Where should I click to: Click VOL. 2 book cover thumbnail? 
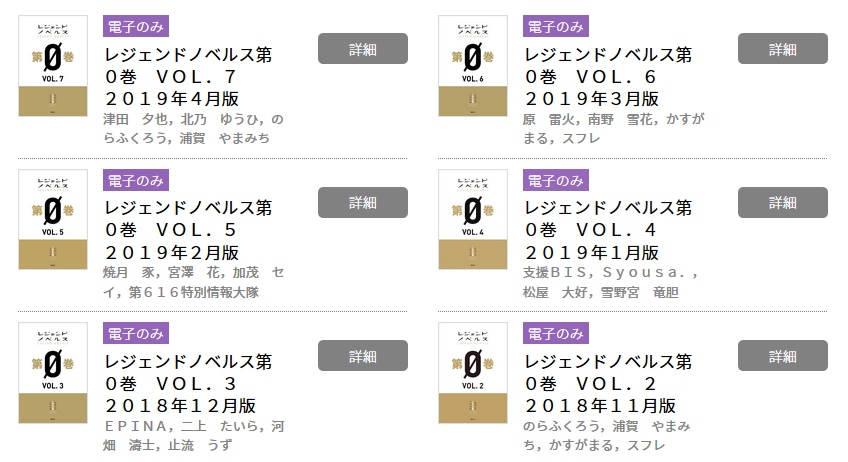coord(473,373)
